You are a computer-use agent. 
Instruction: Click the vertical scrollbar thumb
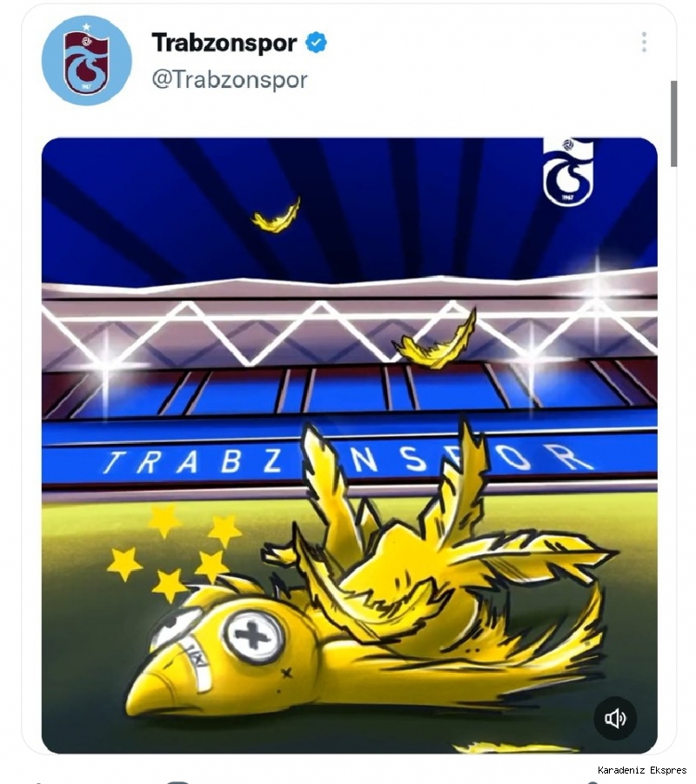673,124
